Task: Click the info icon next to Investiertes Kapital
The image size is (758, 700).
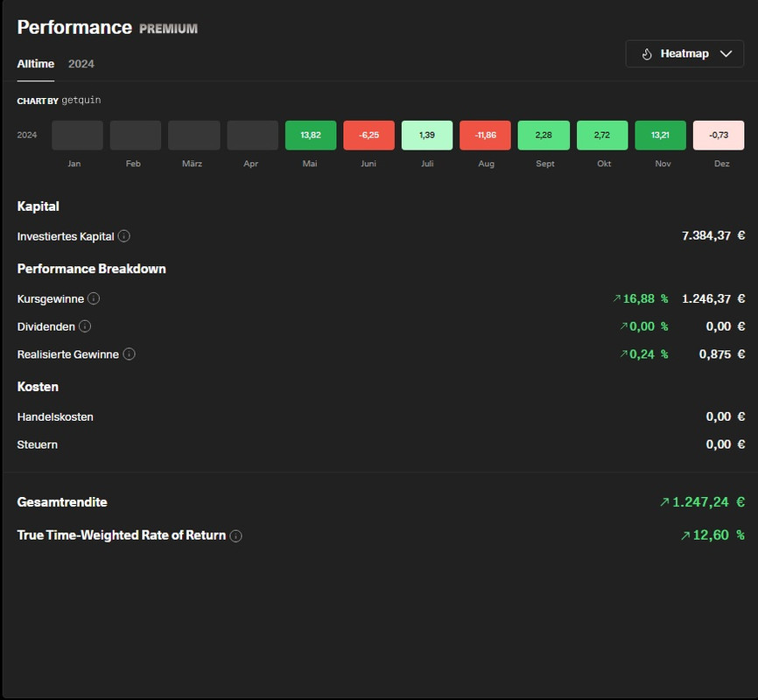Action: coord(124,236)
